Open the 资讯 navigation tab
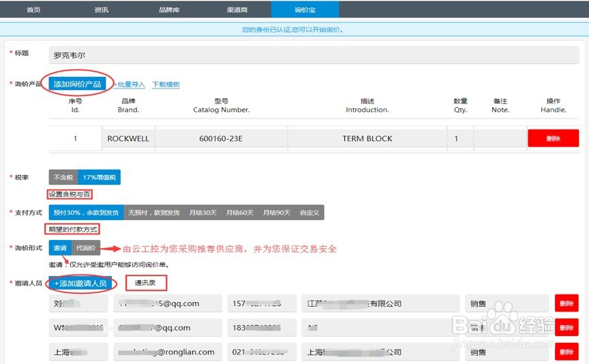This screenshot has width=589, height=364. (x=102, y=10)
